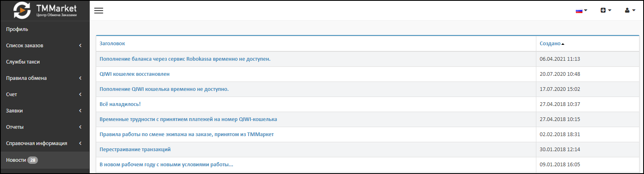644x174 pixels.
Task: Click the date 09.01.2018 16:05
Action: [560, 165]
